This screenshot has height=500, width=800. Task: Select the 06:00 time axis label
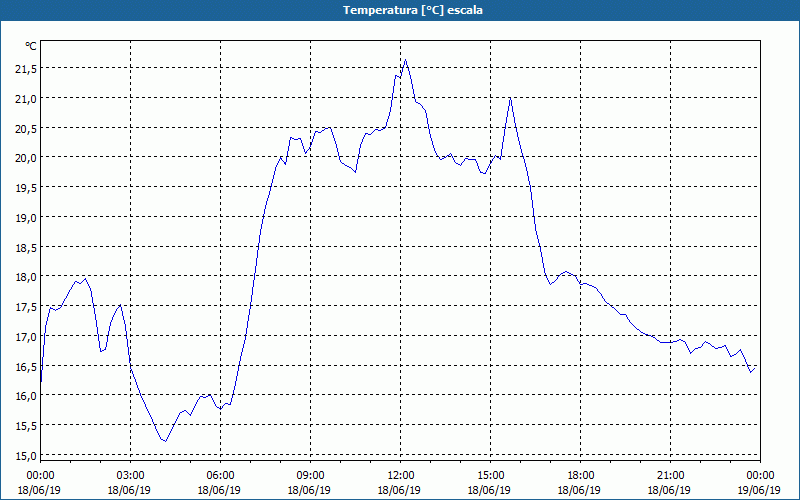(220, 476)
